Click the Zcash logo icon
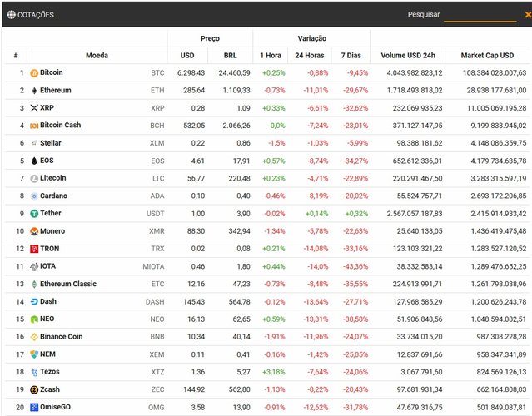Screen dimensions: 532x416 (34, 389)
